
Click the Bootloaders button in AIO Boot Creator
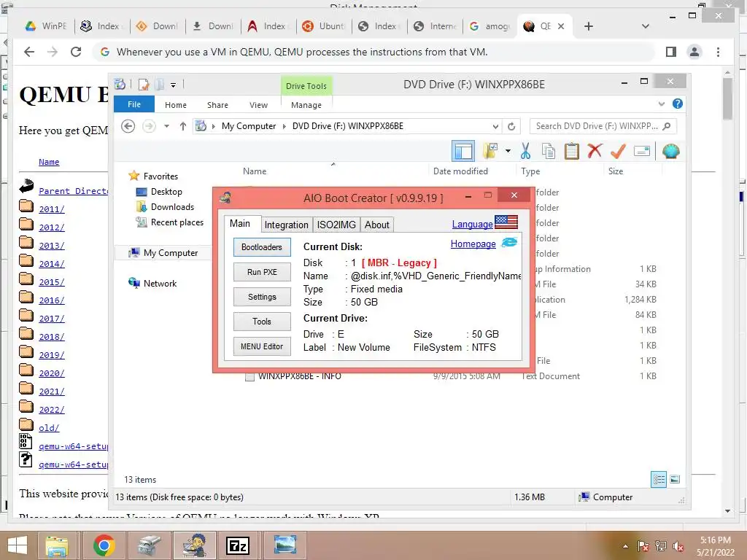262,247
